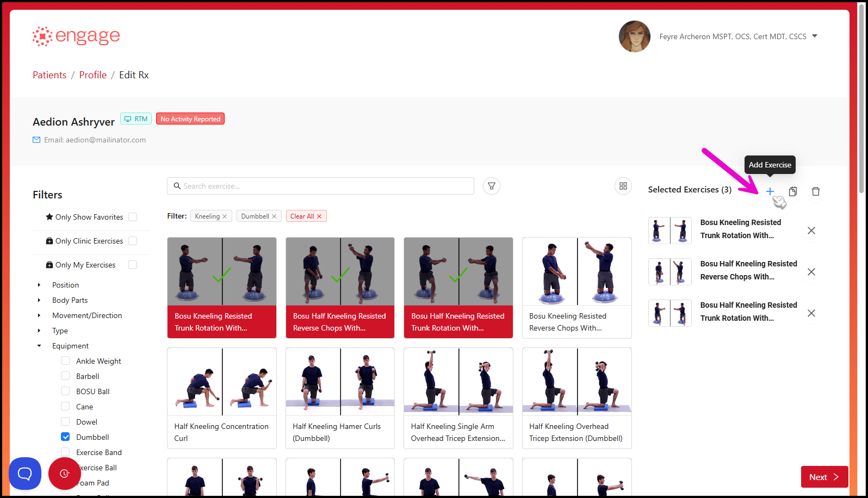Viewport: 868px width, 498px height.
Task: Remove the Kneeling filter chip
Action: (x=225, y=216)
